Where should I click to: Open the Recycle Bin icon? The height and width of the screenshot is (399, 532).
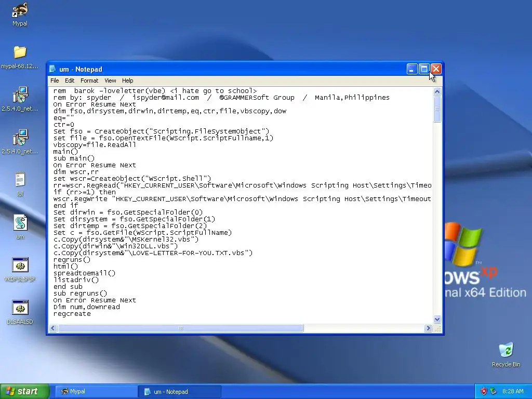pos(506,354)
